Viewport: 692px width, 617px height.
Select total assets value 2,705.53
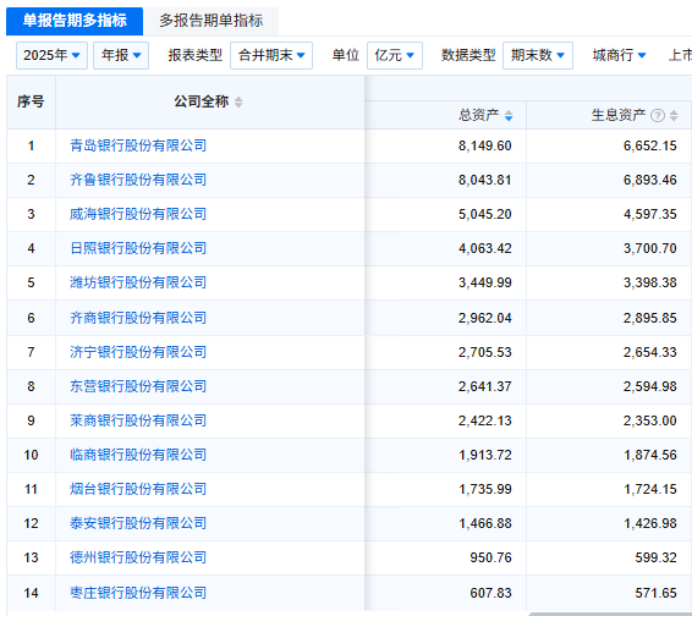485,352
